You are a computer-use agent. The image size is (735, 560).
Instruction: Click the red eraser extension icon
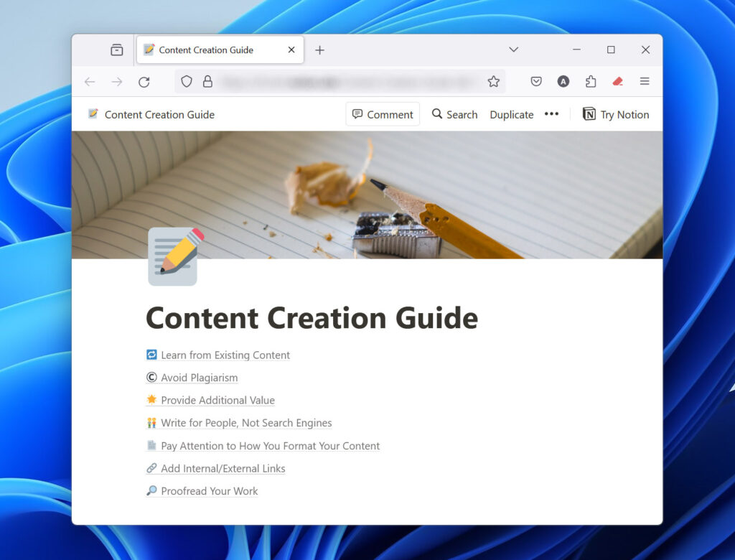click(x=617, y=82)
